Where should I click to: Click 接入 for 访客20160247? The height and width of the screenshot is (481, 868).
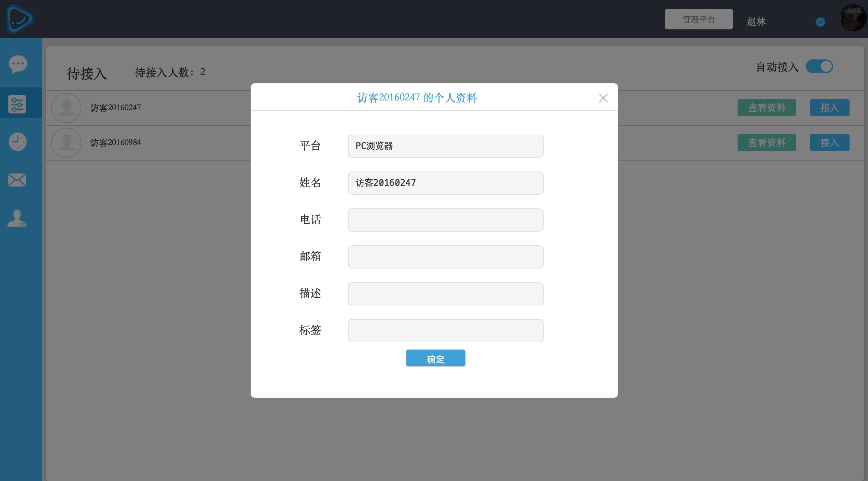pos(829,108)
